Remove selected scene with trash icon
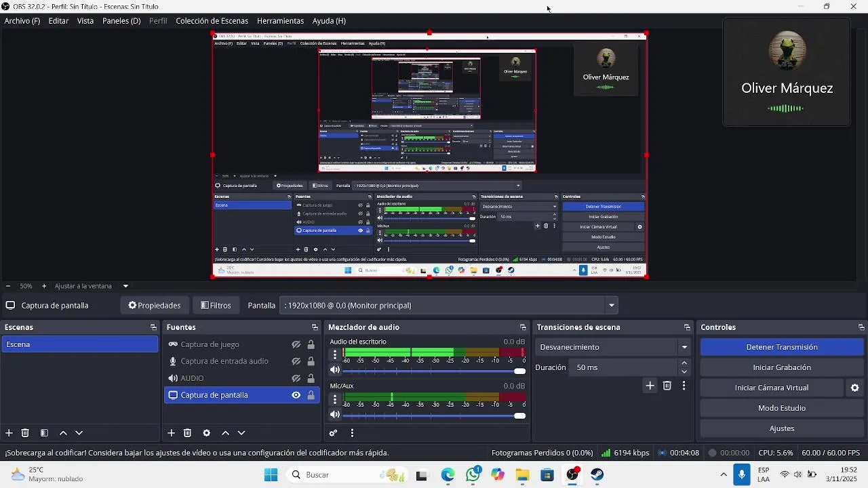 click(x=25, y=433)
